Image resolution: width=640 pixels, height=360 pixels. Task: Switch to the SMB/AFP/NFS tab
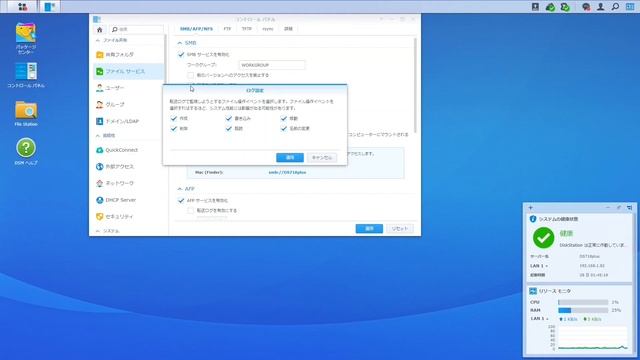coord(196,29)
